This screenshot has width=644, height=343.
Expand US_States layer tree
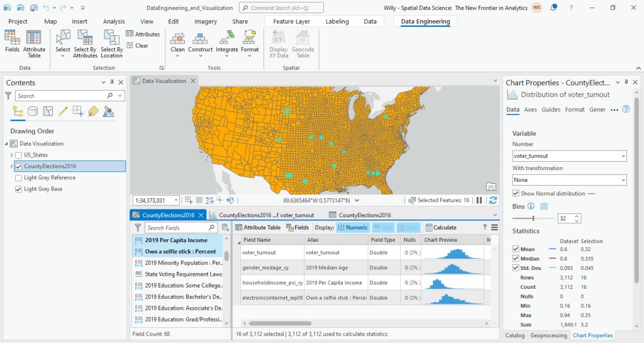click(x=12, y=155)
